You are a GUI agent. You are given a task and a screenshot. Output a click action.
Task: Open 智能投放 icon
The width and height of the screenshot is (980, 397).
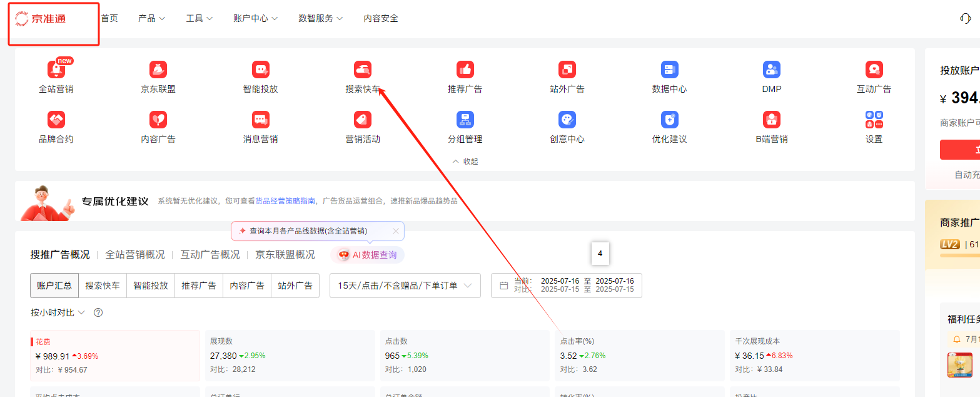pyautogui.click(x=260, y=70)
